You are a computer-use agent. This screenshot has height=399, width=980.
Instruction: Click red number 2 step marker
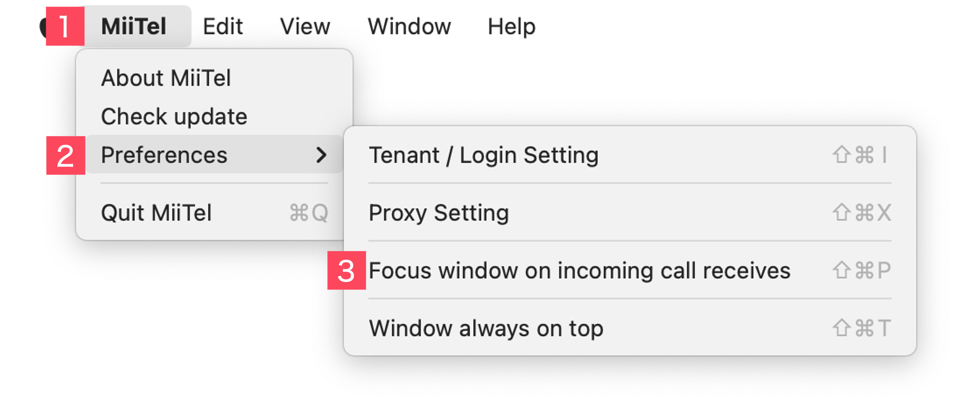tap(66, 155)
